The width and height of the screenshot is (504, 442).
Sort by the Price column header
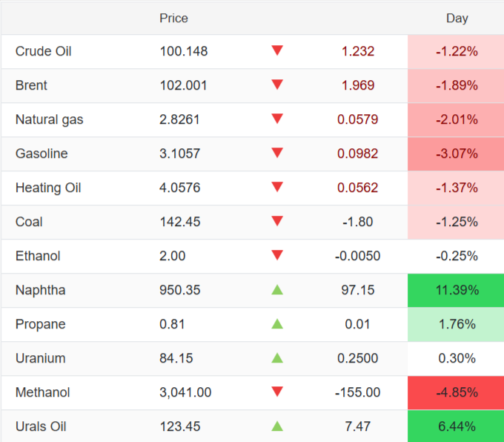(173, 18)
